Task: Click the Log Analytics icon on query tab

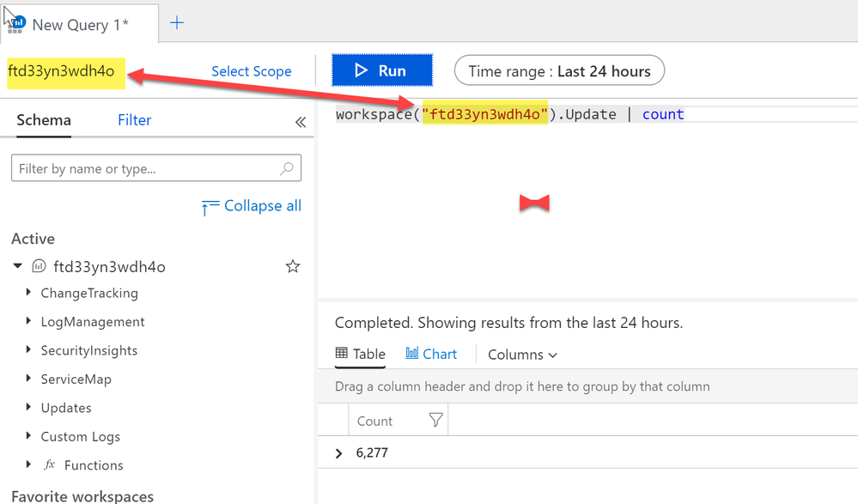Action: click(x=17, y=24)
